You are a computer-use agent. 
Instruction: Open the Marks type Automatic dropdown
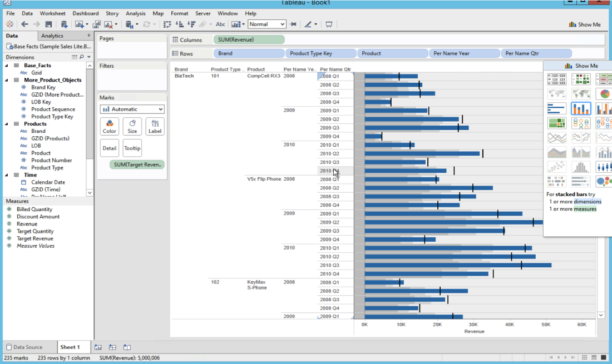pos(132,109)
